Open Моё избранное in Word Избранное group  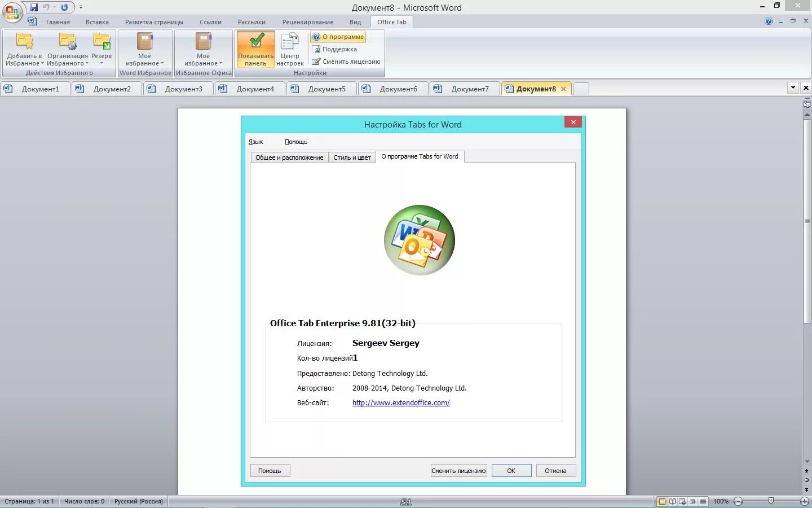pyautogui.click(x=145, y=49)
